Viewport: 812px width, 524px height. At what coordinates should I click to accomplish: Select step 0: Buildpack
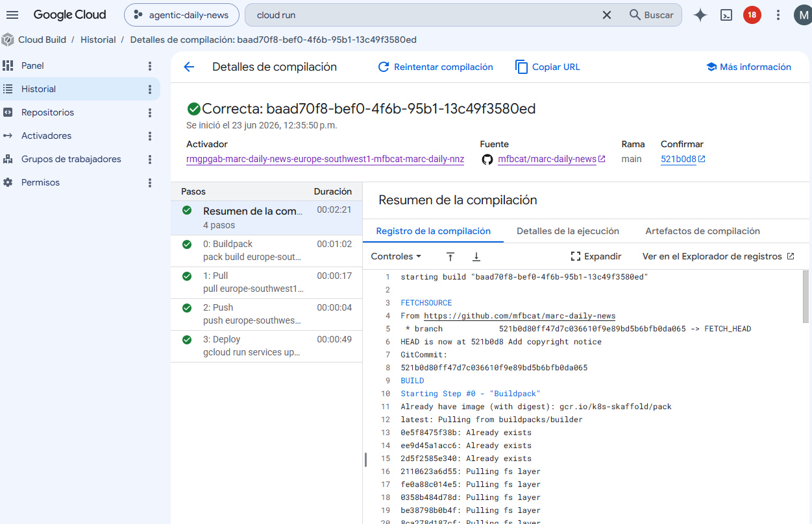[x=266, y=250]
